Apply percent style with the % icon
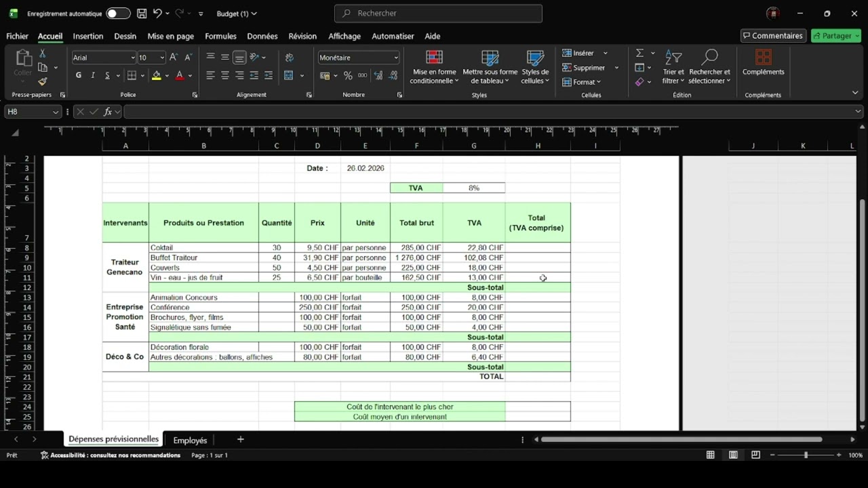Screen dimensions: 868x488 click(348, 76)
